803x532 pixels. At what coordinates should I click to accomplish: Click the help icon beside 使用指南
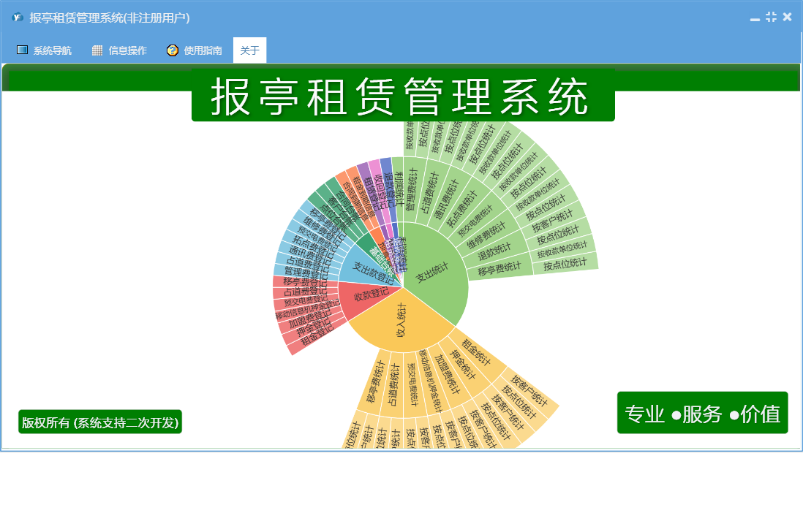point(173,50)
